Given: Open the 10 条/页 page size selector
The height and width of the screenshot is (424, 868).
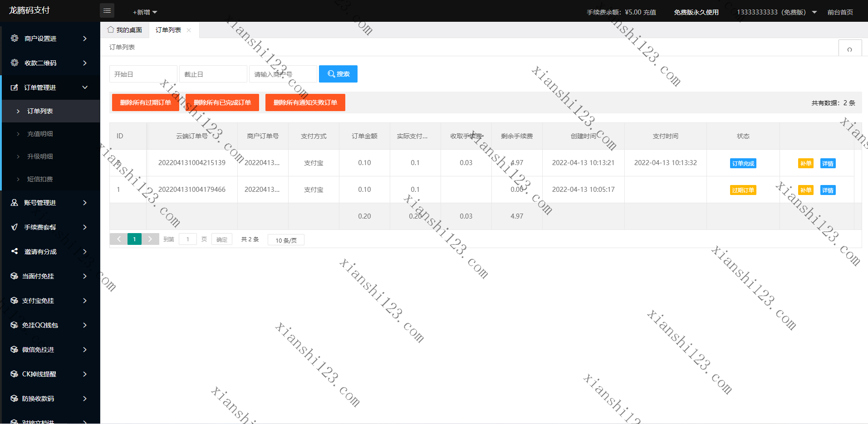Looking at the screenshot, I should [286, 240].
